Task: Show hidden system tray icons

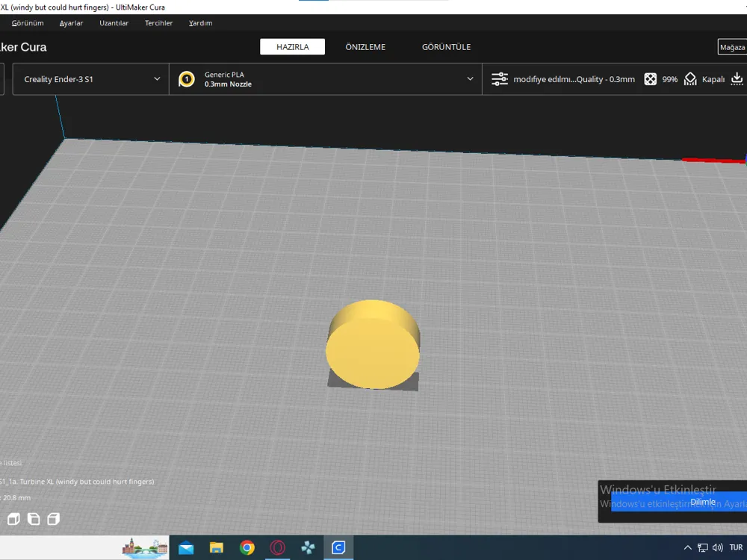Action: (x=687, y=547)
